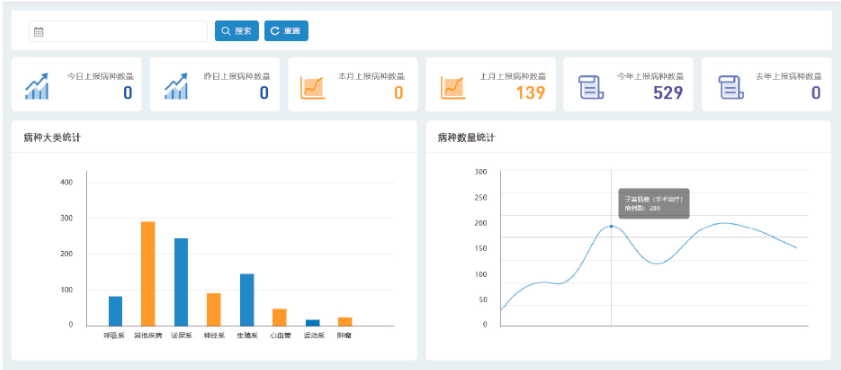
Task: Click the 昨日上报病种数量 label
Action: [x=237, y=76]
